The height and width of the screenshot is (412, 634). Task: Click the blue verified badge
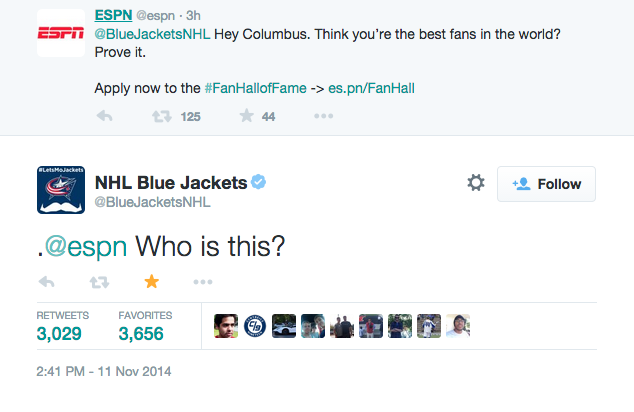(258, 182)
